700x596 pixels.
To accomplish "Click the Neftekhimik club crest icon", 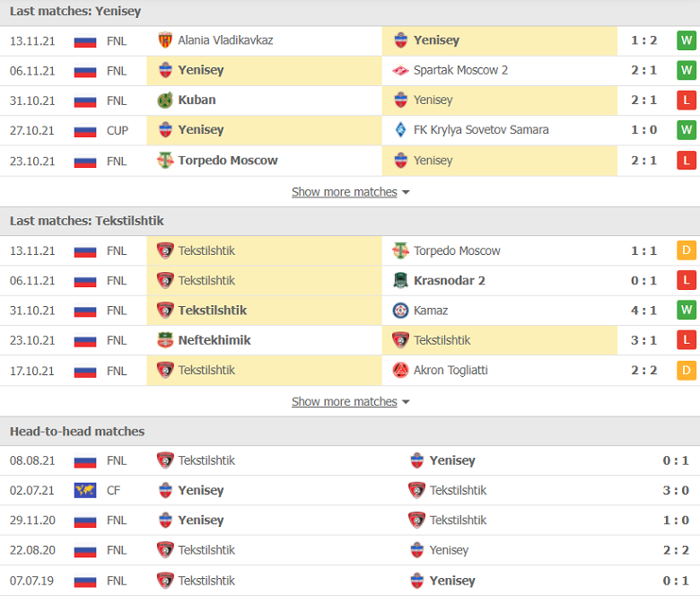I will pos(165,340).
